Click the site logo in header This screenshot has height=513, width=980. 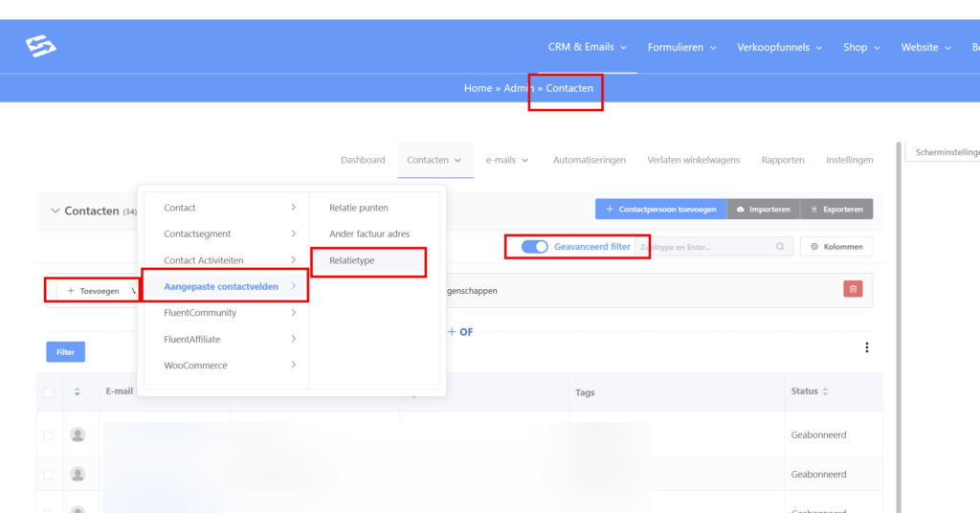tap(41, 46)
